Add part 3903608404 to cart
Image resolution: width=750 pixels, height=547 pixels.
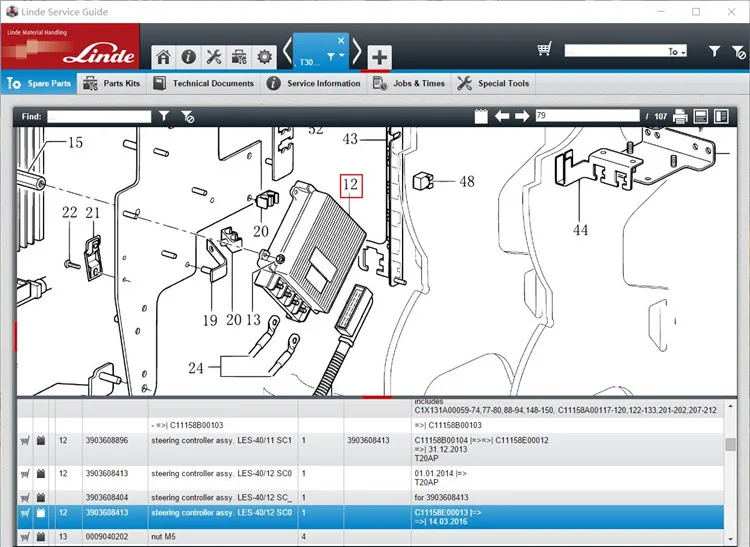25,498
